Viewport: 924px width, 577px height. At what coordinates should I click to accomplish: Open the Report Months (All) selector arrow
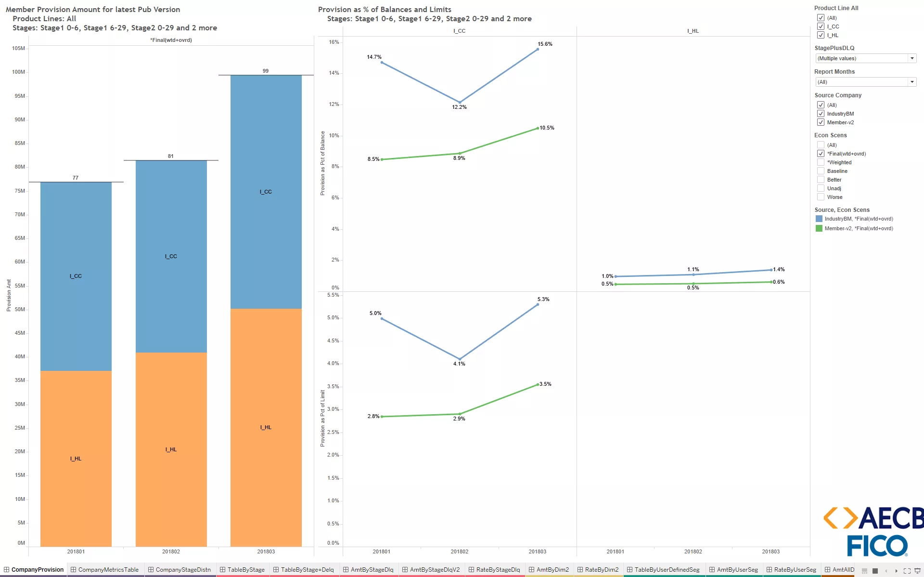tap(912, 82)
